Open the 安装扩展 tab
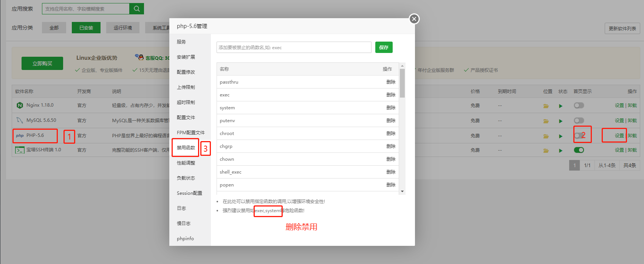The image size is (644, 264). pos(186,57)
